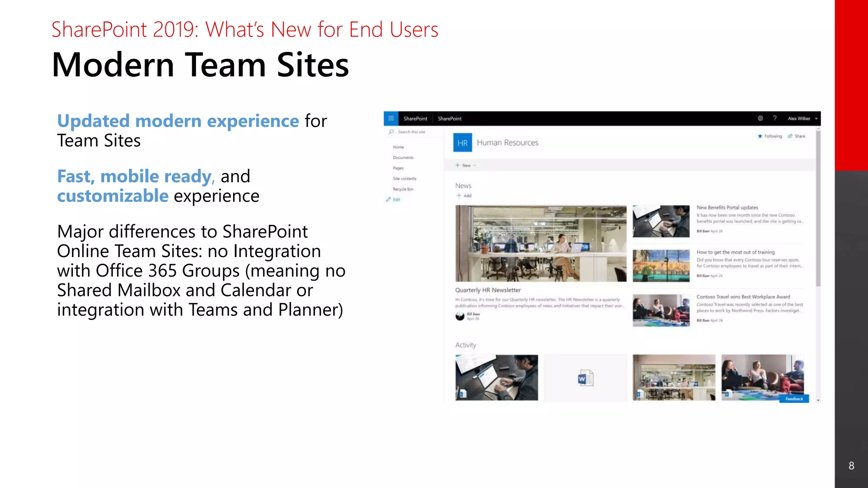Click the Edit navigation pencil link
Image resolution: width=868 pixels, height=488 pixels.
[393, 200]
